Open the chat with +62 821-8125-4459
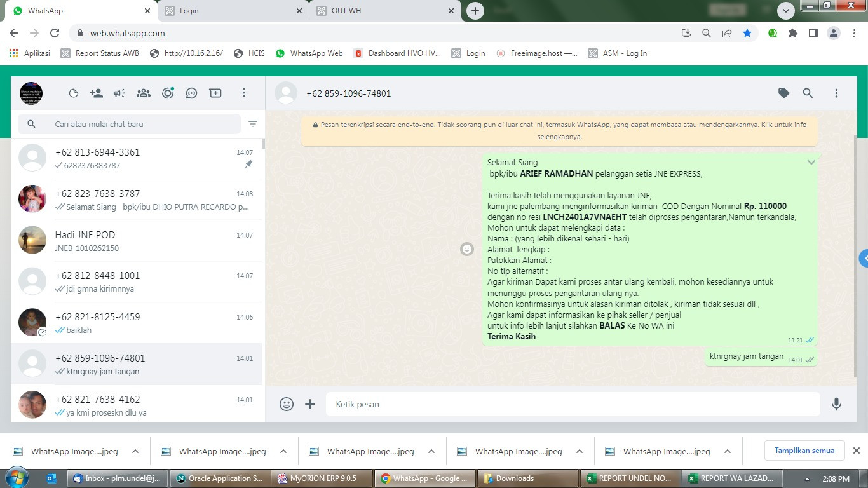 (x=136, y=323)
